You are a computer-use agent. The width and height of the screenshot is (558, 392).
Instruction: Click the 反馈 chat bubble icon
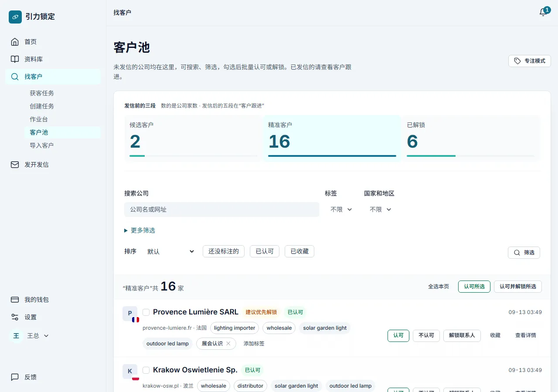pyautogui.click(x=15, y=377)
